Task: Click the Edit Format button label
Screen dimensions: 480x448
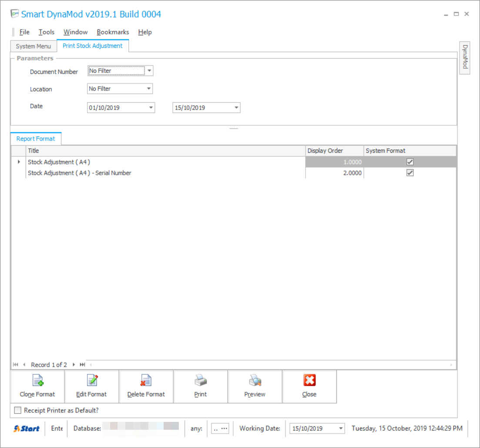Action: pos(91,394)
